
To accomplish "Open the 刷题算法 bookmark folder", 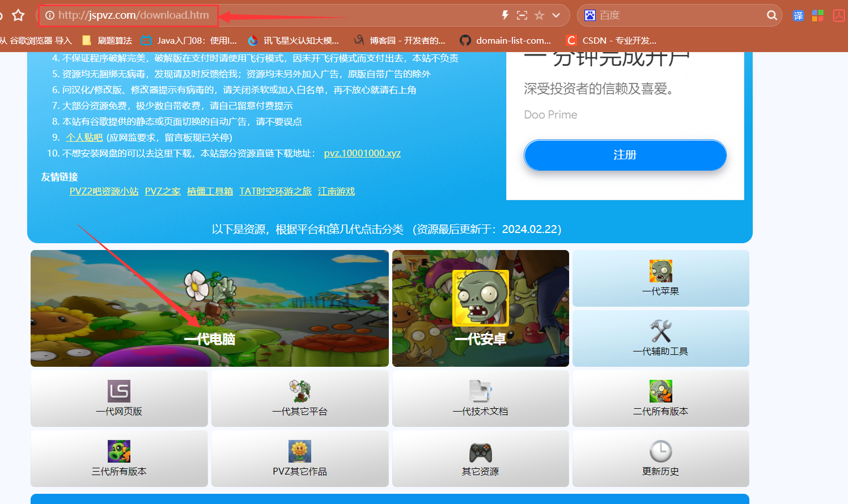I will pyautogui.click(x=107, y=40).
